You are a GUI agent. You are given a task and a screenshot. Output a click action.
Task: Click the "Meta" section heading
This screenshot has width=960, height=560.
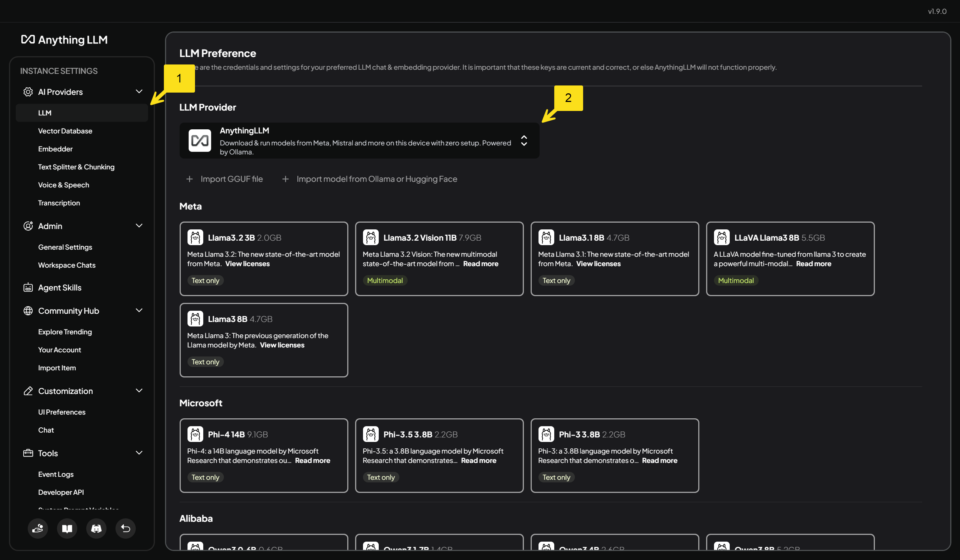coord(190,206)
